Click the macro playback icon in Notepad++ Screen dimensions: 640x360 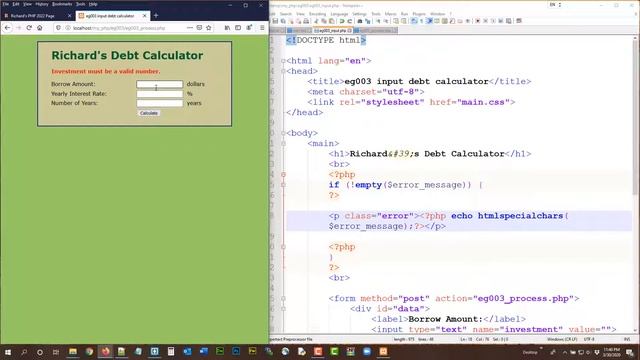click(x=493, y=21)
